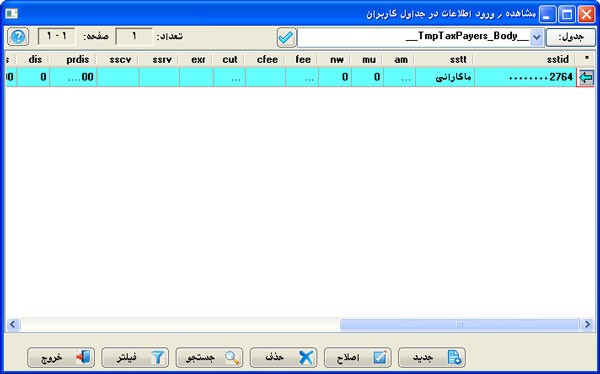Click the blue help question mark icon
600x374 pixels.
[x=18, y=37]
